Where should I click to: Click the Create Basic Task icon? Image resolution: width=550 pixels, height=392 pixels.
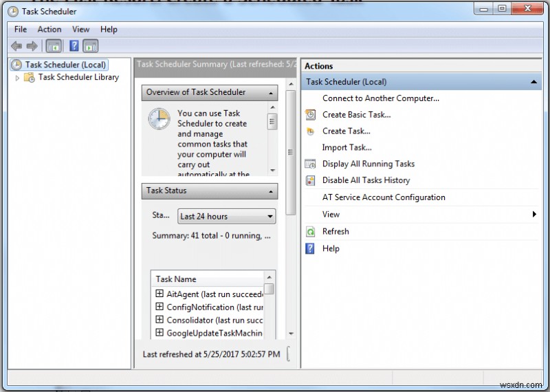[311, 115]
